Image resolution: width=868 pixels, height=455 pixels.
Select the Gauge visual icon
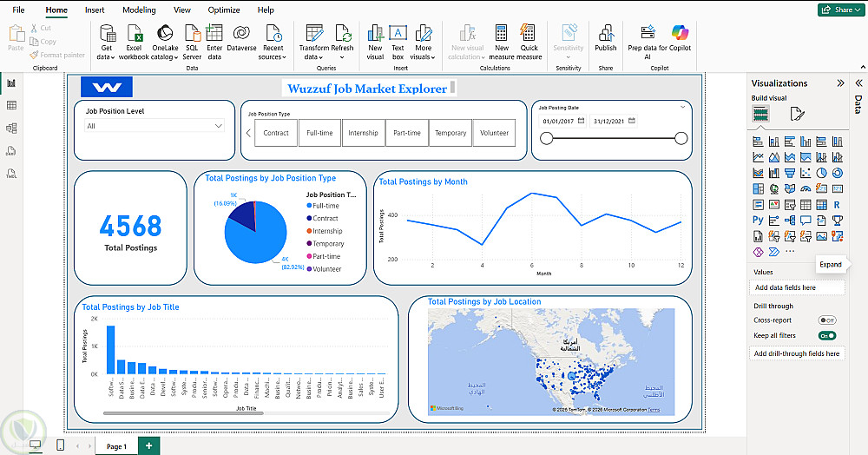[x=806, y=188]
